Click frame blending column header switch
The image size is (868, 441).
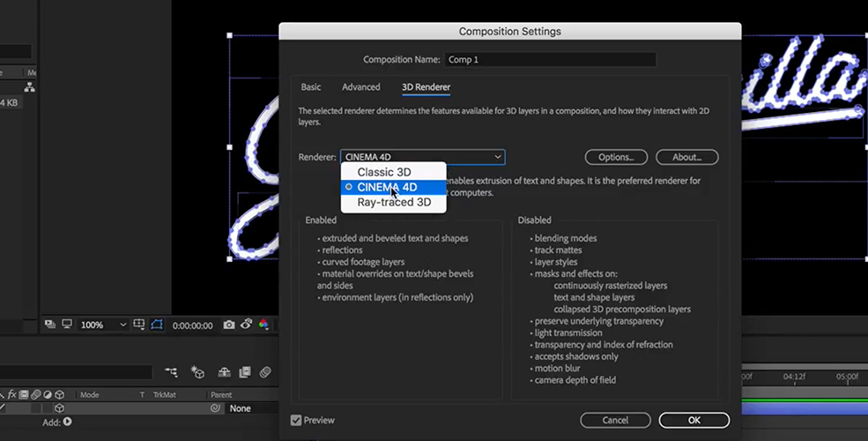(24, 394)
